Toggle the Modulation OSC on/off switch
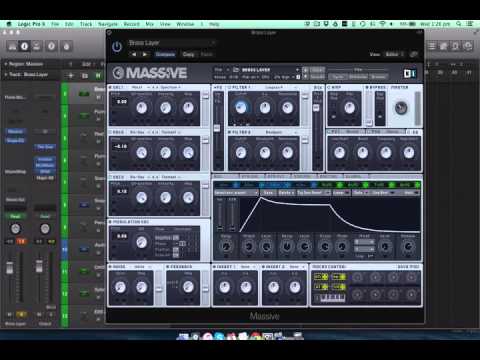This screenshot has height=360, width=480. click(x=111, y=222)
